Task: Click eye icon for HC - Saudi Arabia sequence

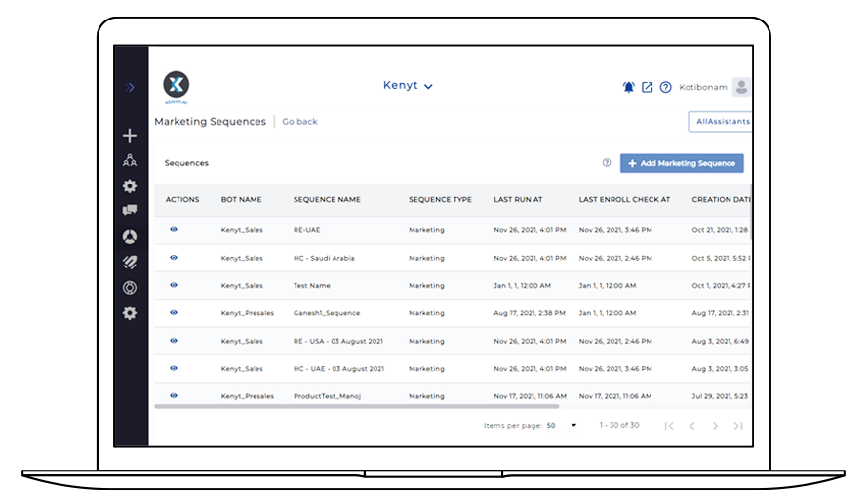Action: [174, 258]
